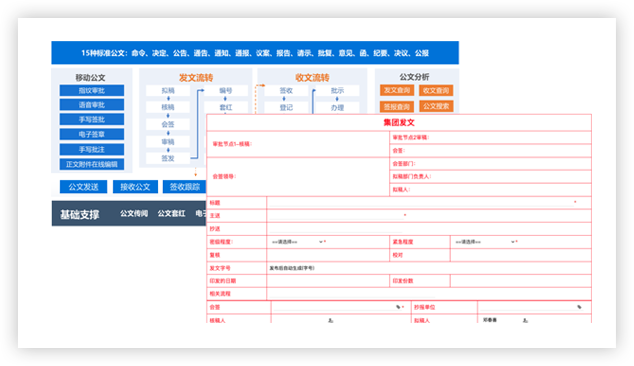
Task: Click the attachment icon in the 抄报单位 field
Action: [579, 307]
